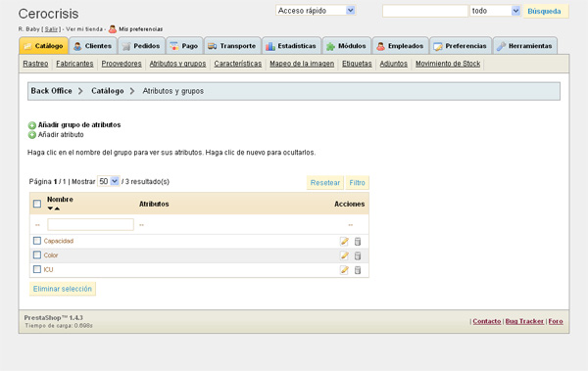Click the pencil edit icon for Color
This screenshot has width=588, height=371.
click(344, 255)
